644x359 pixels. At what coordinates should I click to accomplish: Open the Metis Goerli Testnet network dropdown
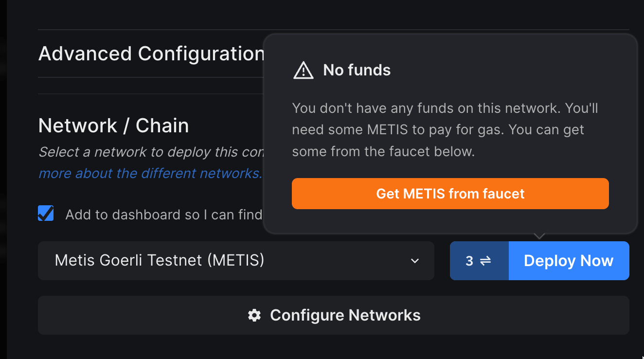click(x=236, y=261)
